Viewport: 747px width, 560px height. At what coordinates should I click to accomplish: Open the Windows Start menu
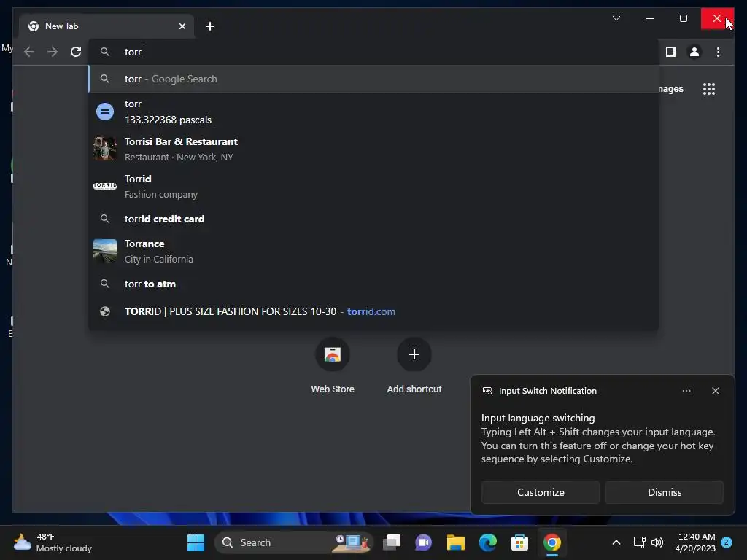[x=196, y=542]
